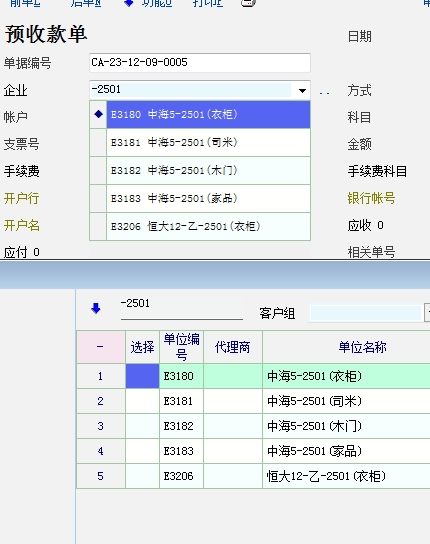
Task: Choose E3206 恒大12-乙-2501(衣柜) from the dropdown list
Action: pyautogui.click(x=208, y=227)
